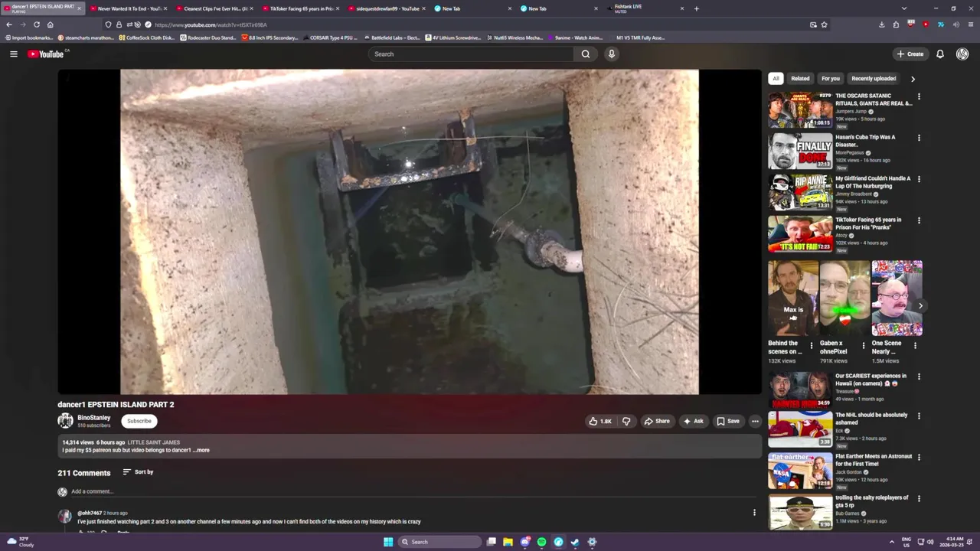Open options for the TikToker prison video
The width and height of the screenshot is (980, 551).
tap(919, 220)
